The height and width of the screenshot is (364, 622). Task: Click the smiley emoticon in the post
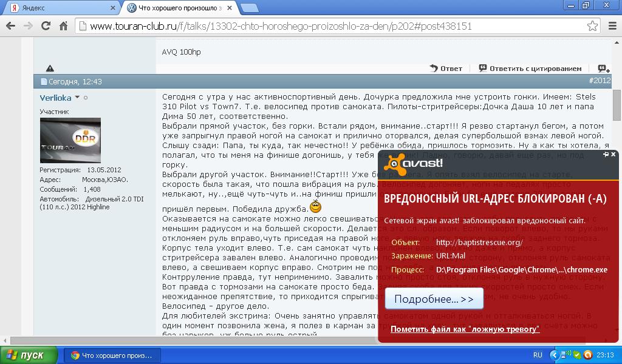point(315,206)
